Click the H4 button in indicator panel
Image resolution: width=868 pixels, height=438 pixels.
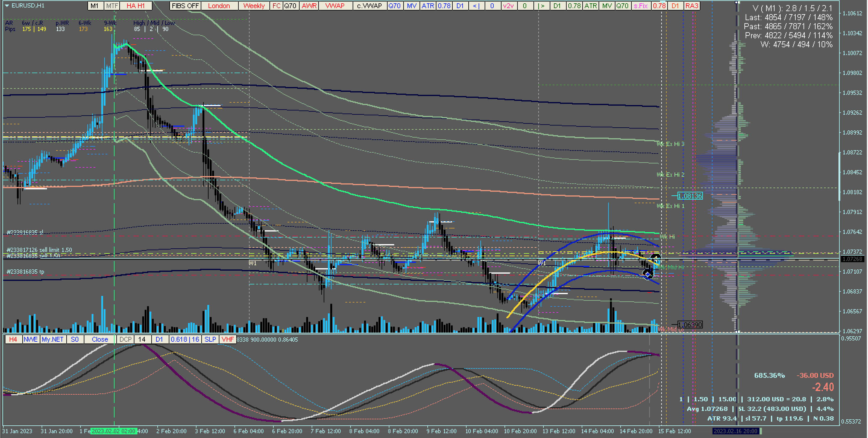13,339
